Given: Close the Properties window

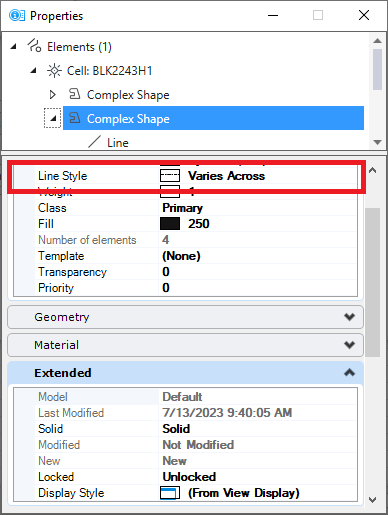Looking at the screenshot, I should coord(364,15).
